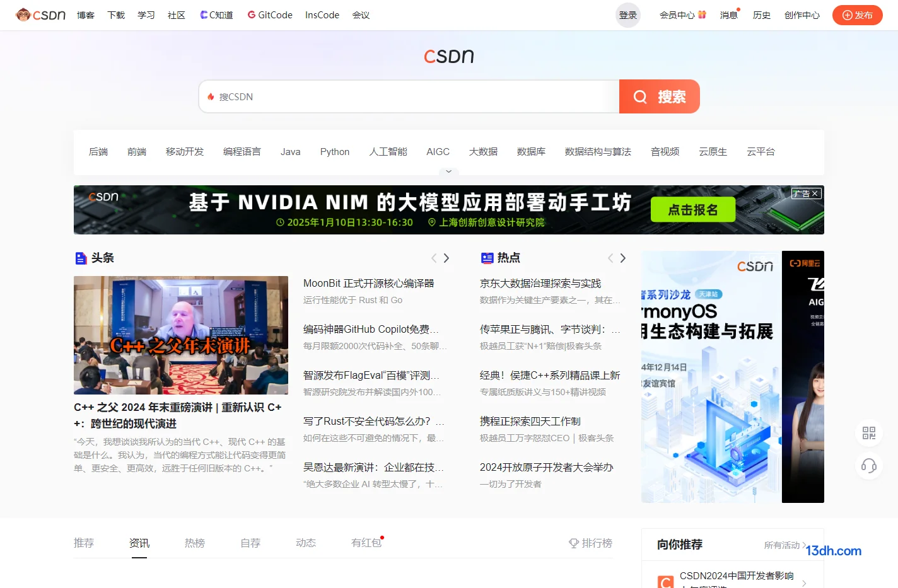Switch to the 热榜 tab
Viewport: 898px width, 588px height.
click(x=195, y=543)
